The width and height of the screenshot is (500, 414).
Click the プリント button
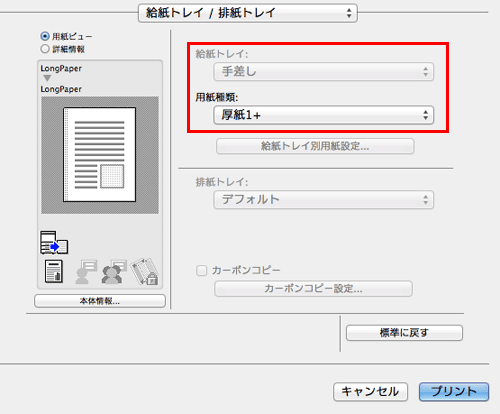454,392
